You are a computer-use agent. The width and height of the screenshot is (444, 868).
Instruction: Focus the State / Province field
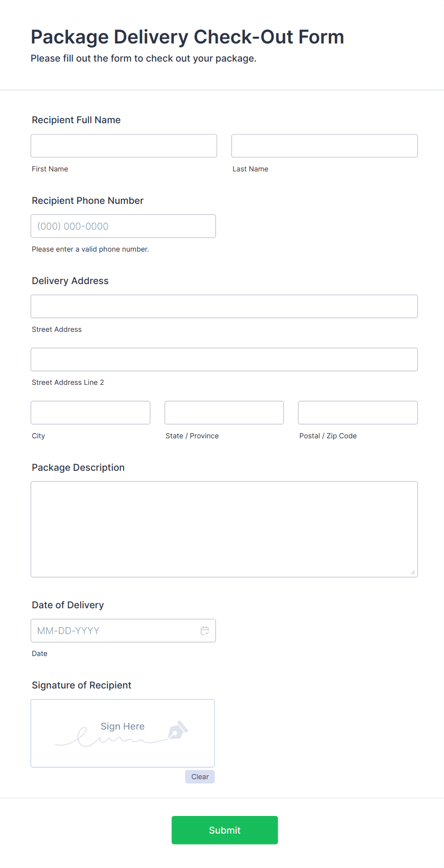point(224,413)
